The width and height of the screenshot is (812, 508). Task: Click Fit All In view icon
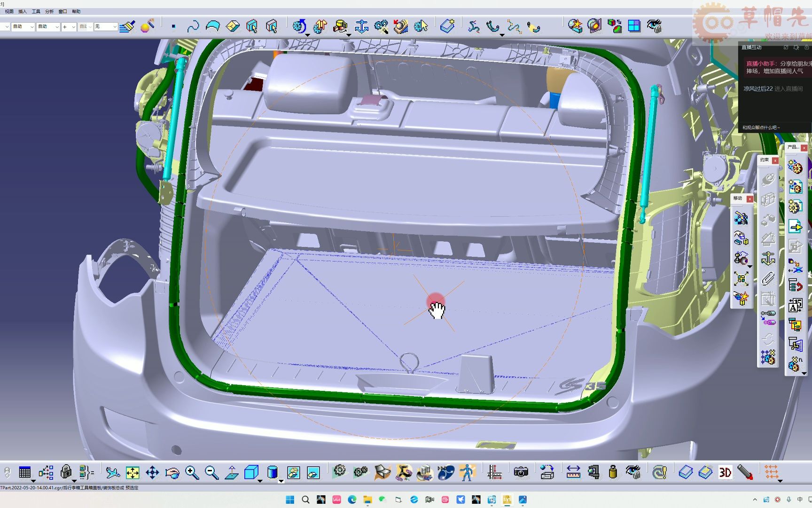pyautogui.click(x=133, y=472)
